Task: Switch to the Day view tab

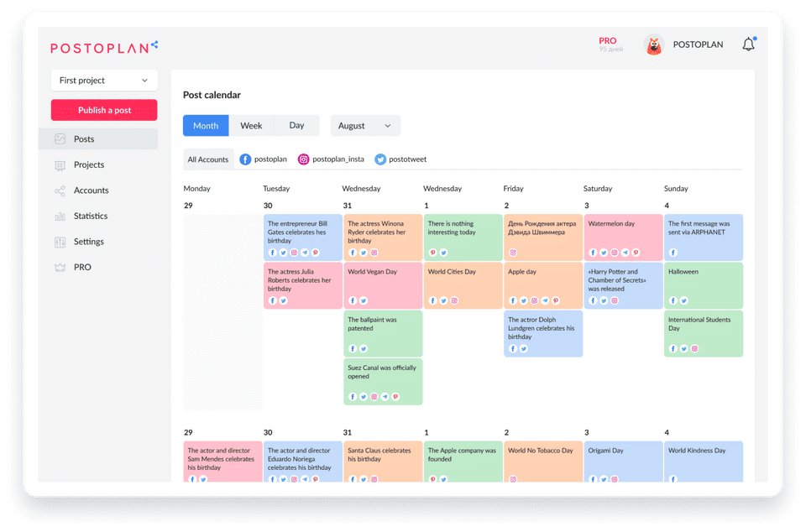Action: point(296,126)
